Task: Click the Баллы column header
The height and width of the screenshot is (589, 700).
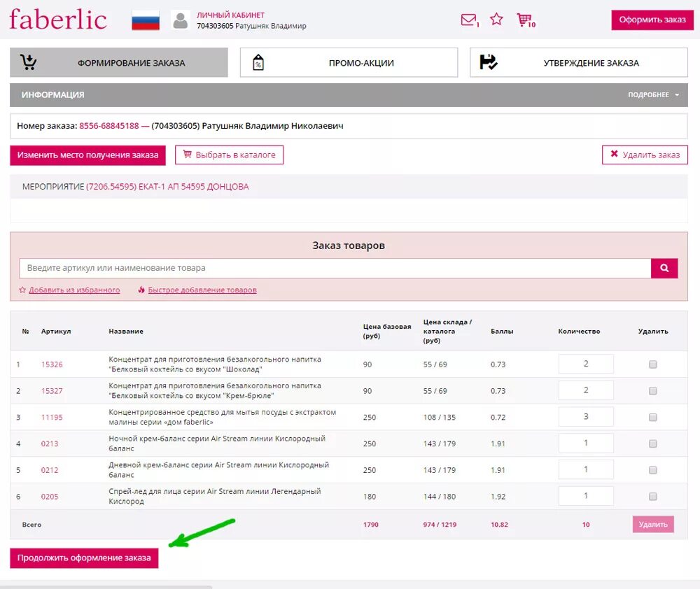Action: [x=502, y=331]
